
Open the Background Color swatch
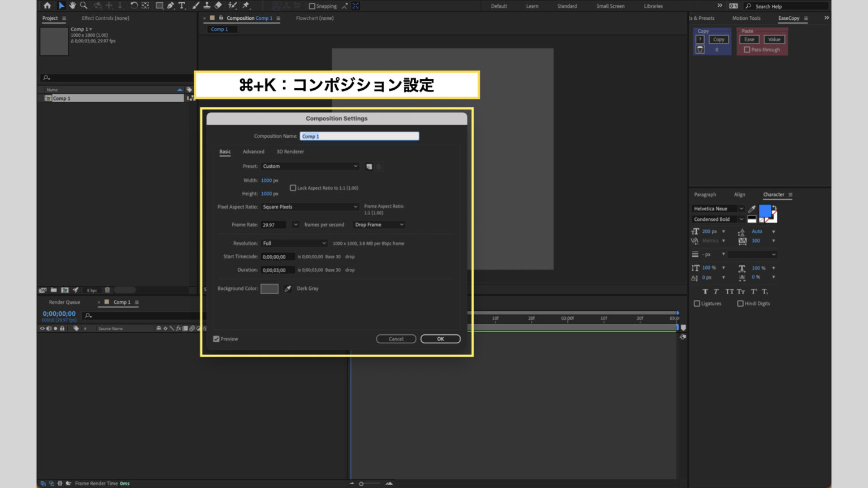click(270, 288)
